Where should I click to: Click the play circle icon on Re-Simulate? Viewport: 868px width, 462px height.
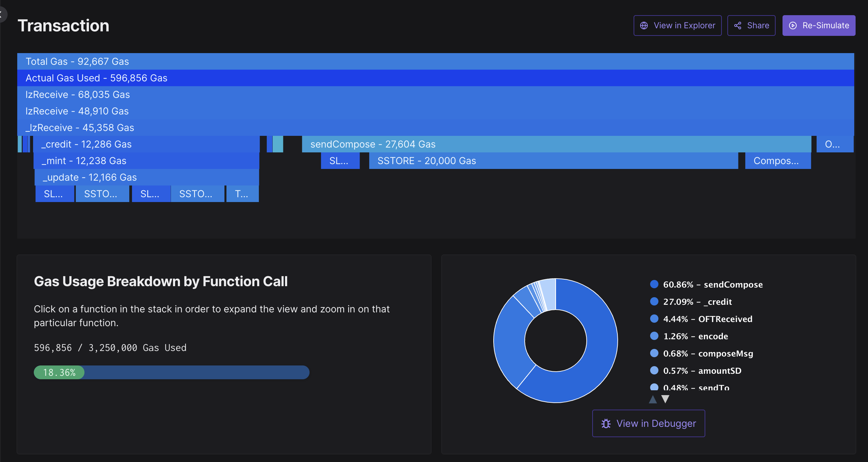793,26
